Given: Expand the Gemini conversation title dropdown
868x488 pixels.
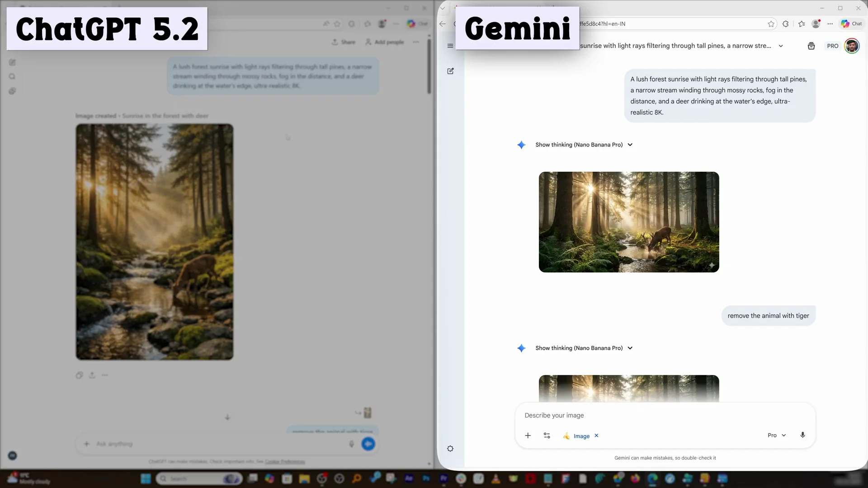Looking at the screenshot, I should click(x=782, y=46).
